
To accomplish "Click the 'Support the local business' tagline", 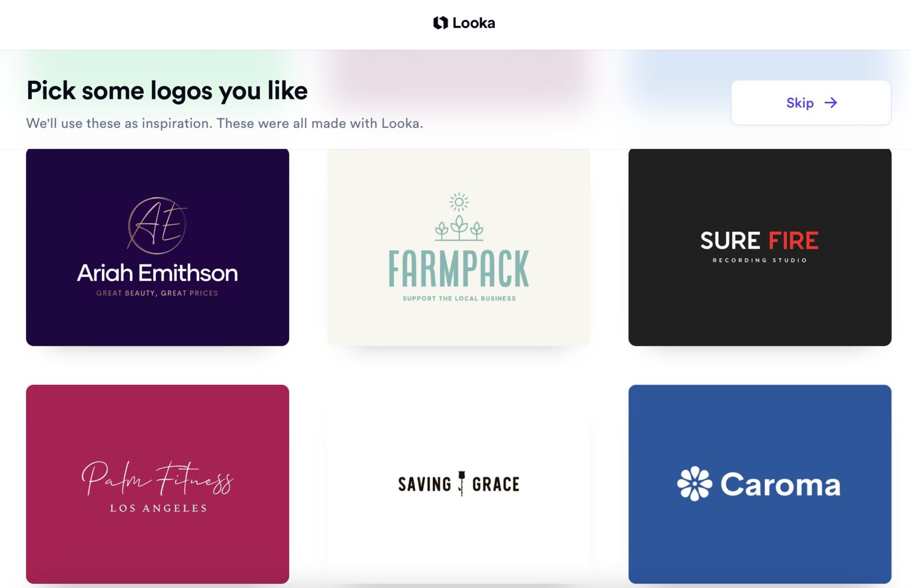I will click(x=459, y=299).
